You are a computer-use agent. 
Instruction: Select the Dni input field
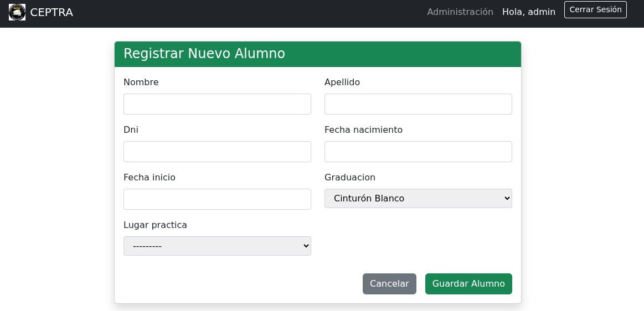point(217,152)
